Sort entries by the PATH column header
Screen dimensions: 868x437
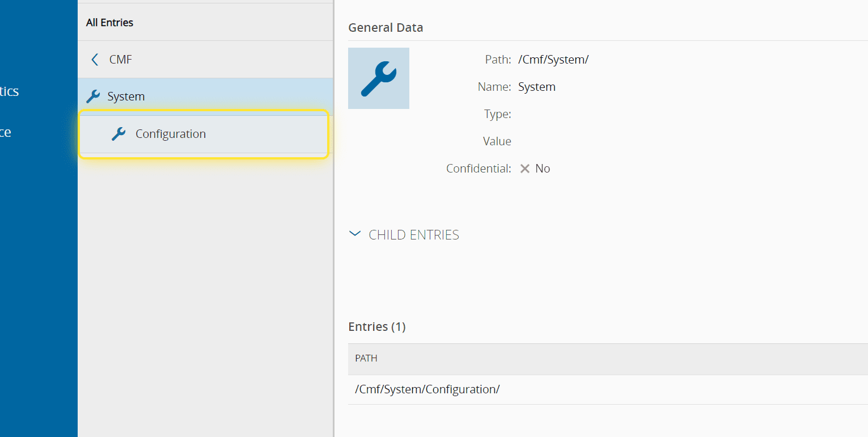tap(366, 358)
